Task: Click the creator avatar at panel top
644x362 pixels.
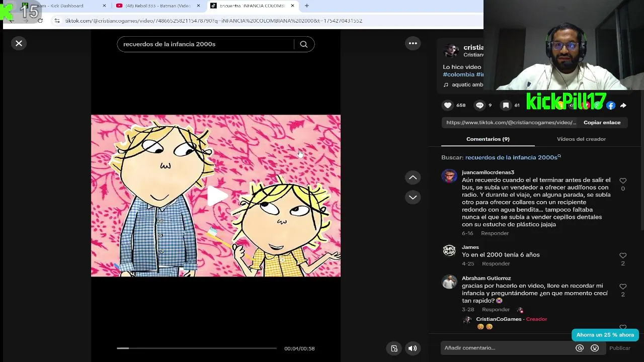Action: click(x=450, y=50)
